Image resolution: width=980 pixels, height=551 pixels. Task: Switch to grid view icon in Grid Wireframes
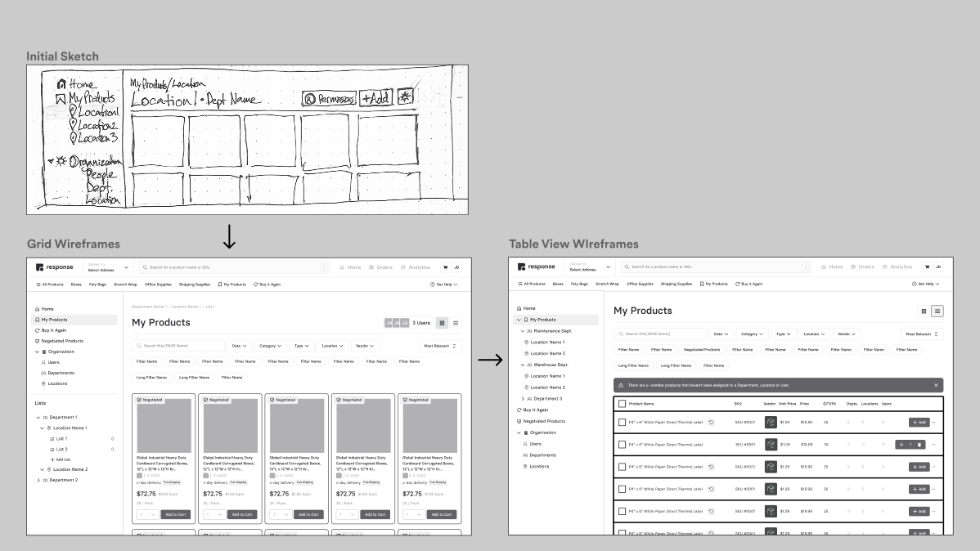(x=442, y=323)
